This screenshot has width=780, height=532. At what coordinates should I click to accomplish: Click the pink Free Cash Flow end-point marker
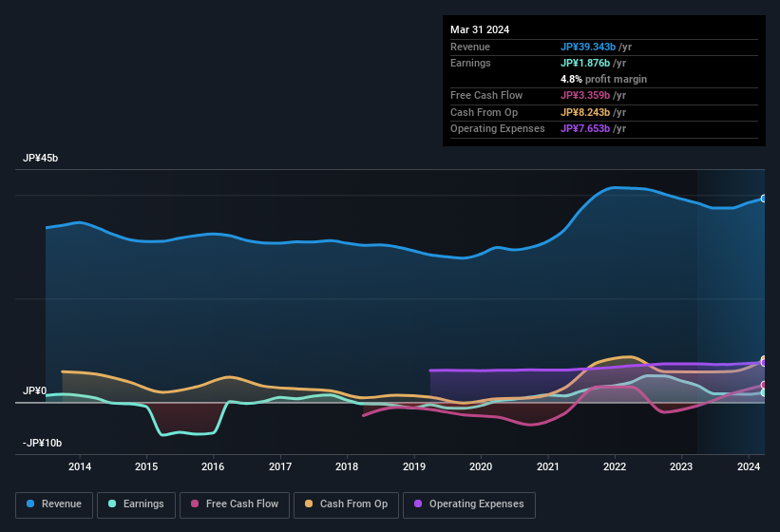(x=764, y=385)
